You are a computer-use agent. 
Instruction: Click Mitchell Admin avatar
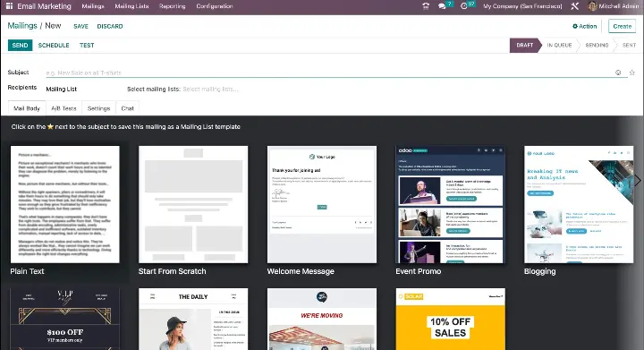coord(592,6)
